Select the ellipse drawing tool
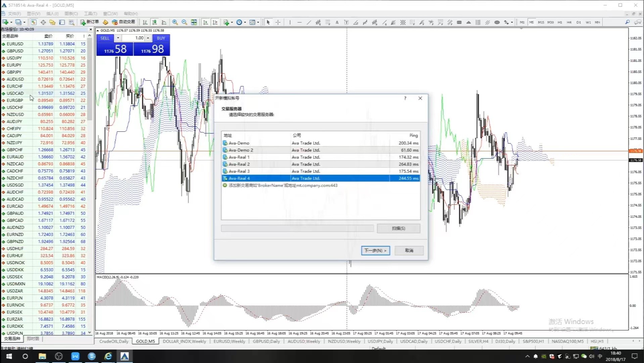 point(497,23)
